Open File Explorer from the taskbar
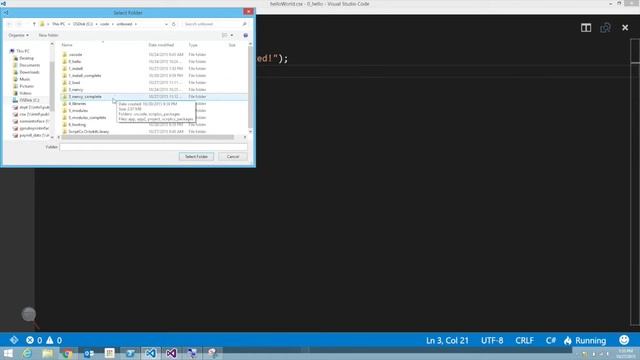640x360 pixels. click(x=47, y=353)
